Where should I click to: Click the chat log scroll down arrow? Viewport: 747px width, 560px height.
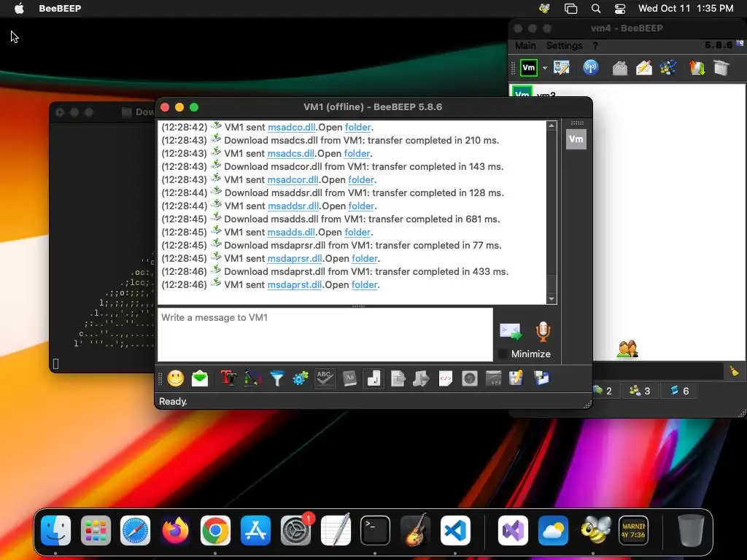(551, 299)
